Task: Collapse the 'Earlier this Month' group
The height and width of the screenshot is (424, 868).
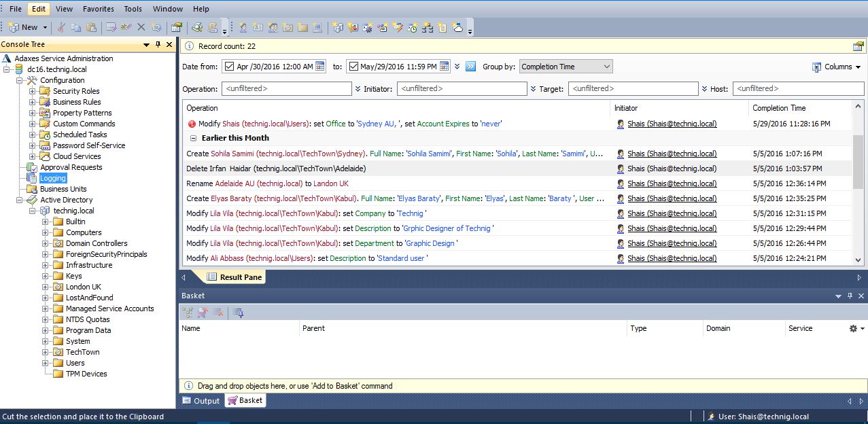Action: pyautogui.click(x=193, y=138)
